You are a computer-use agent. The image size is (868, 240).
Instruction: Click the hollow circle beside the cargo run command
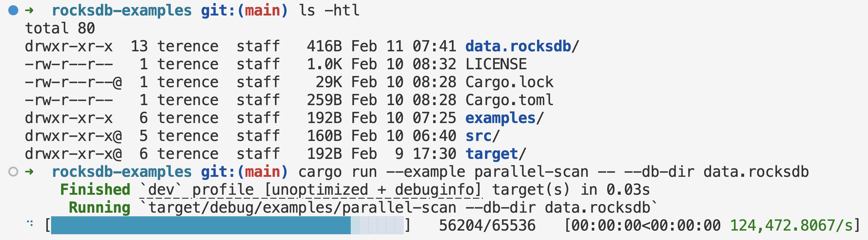tap(13, 172)
